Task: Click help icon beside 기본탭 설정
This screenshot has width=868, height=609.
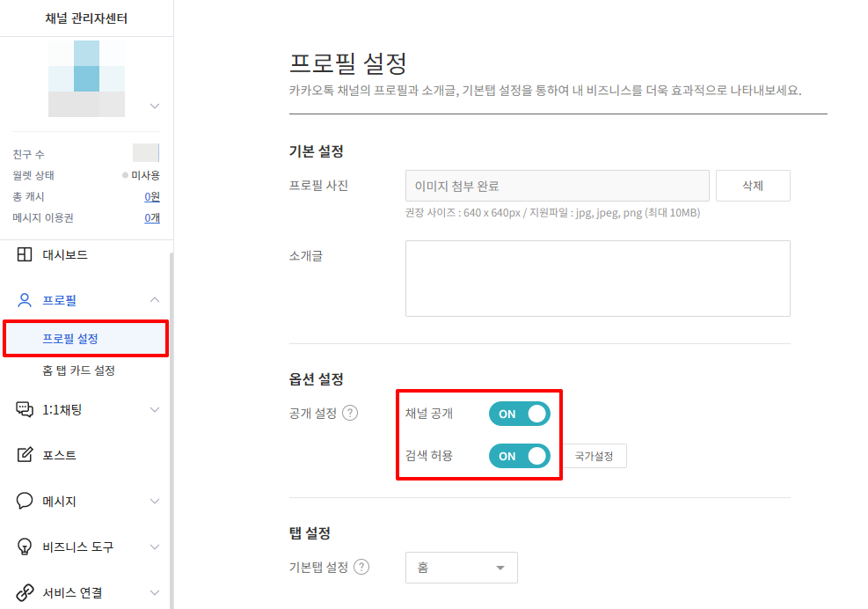Action: (361, 568)
